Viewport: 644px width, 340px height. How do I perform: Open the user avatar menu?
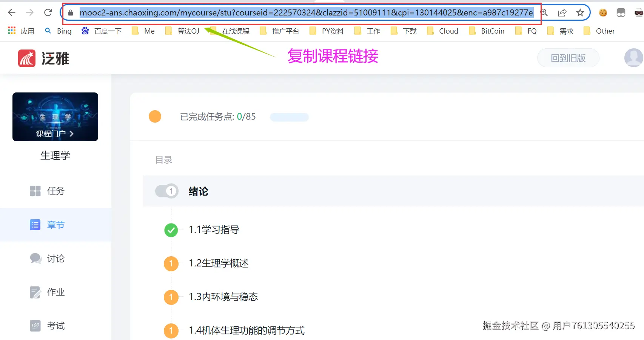(x=634, y=58)
